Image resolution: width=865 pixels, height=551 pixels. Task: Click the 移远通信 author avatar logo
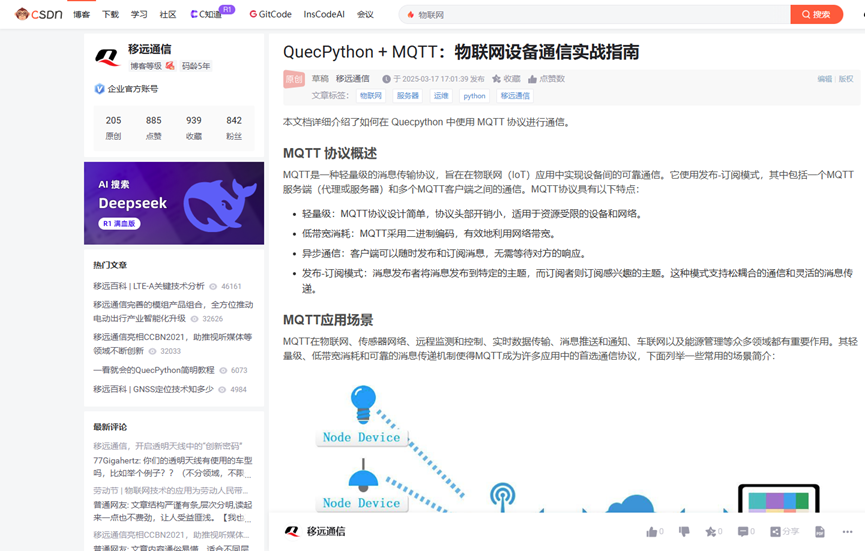click(108, 57)
